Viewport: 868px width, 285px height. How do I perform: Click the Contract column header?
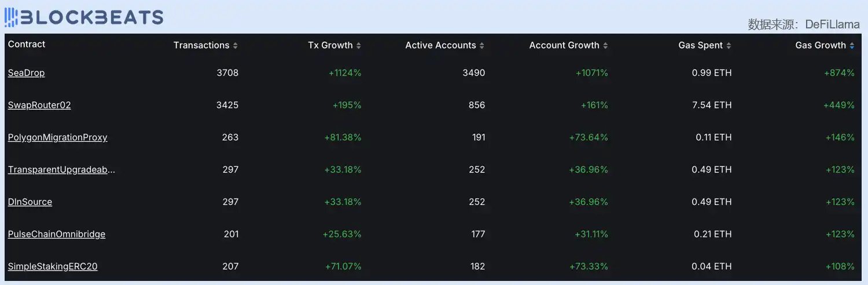click(27, 45)
